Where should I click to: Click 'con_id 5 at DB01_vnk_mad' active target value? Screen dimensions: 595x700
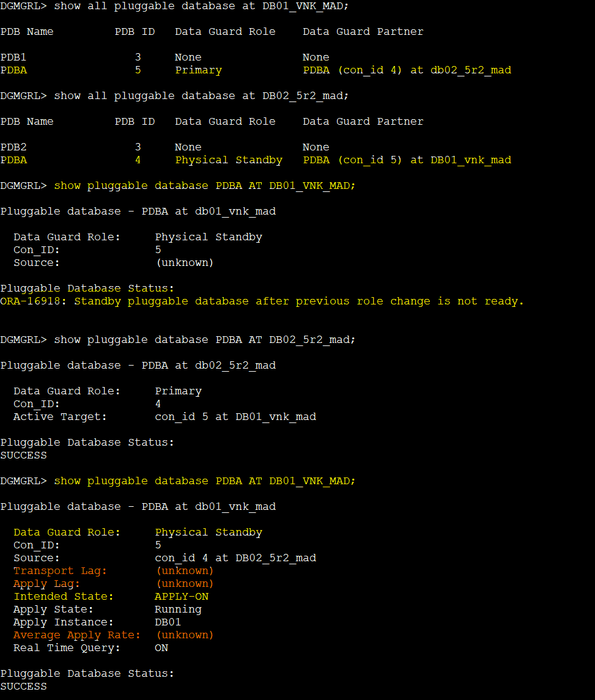(x=235, y=417)
